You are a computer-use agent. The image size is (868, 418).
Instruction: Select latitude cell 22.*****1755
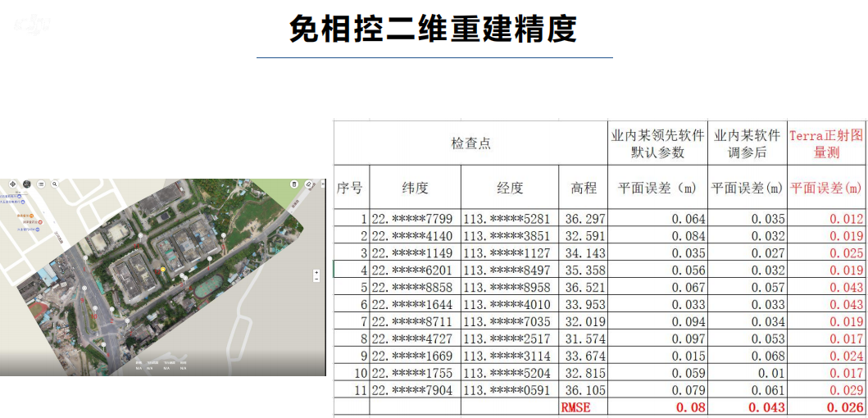pyautogui.click(x=416, y=373)
